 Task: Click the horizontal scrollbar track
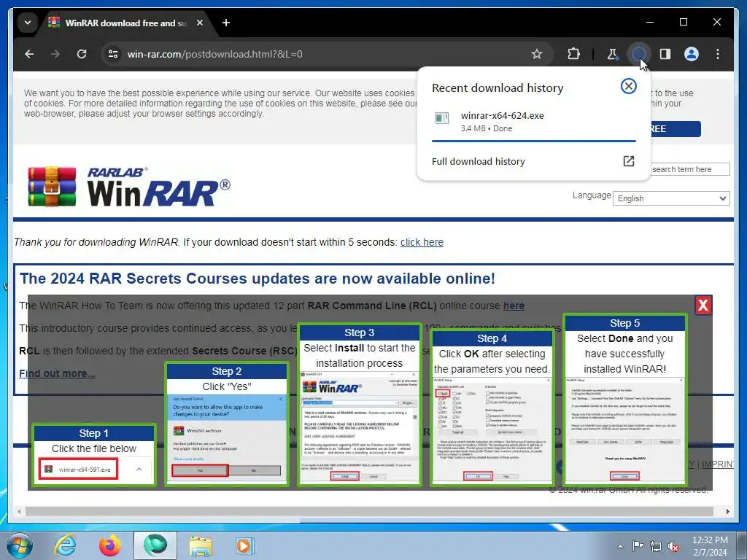pos(369,511)
